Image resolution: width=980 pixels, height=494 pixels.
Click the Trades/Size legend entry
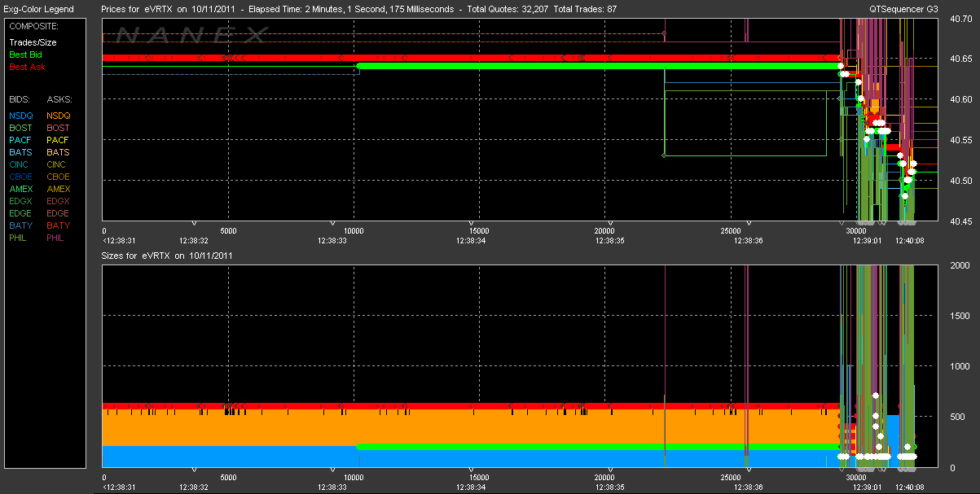click(x=33, y=42)
